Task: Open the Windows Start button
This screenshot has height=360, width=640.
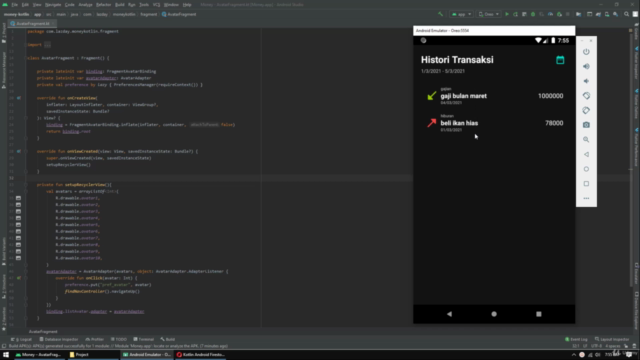Action: pos(6,355)
